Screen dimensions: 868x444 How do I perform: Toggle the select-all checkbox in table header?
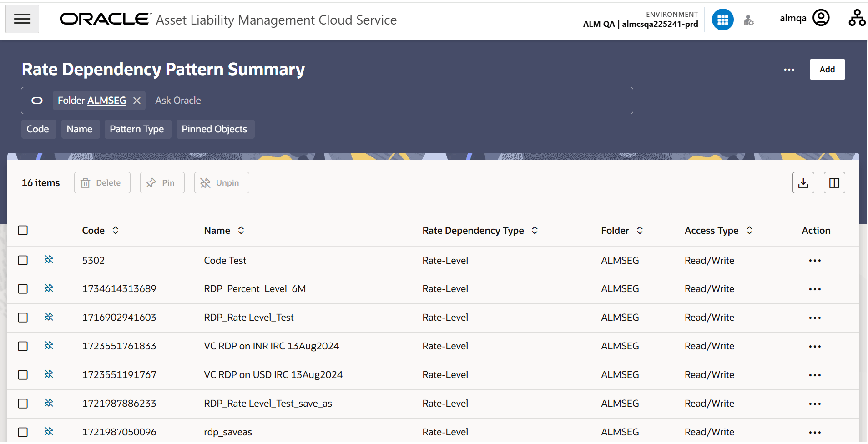[x=23, y=230]
